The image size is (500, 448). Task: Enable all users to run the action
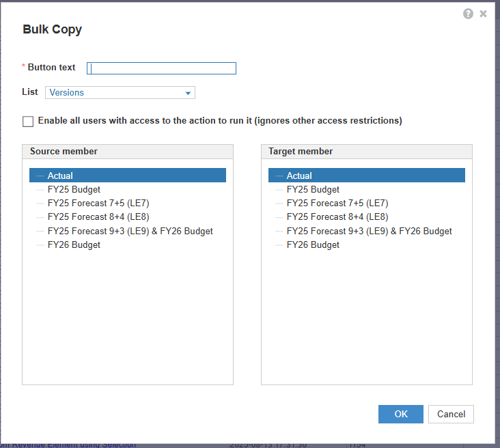coord(28,122)
